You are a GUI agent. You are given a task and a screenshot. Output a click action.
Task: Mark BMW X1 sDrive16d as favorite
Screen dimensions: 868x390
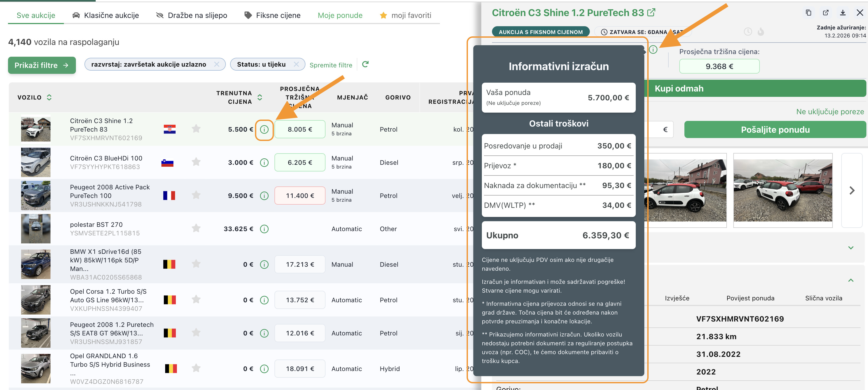196,264
